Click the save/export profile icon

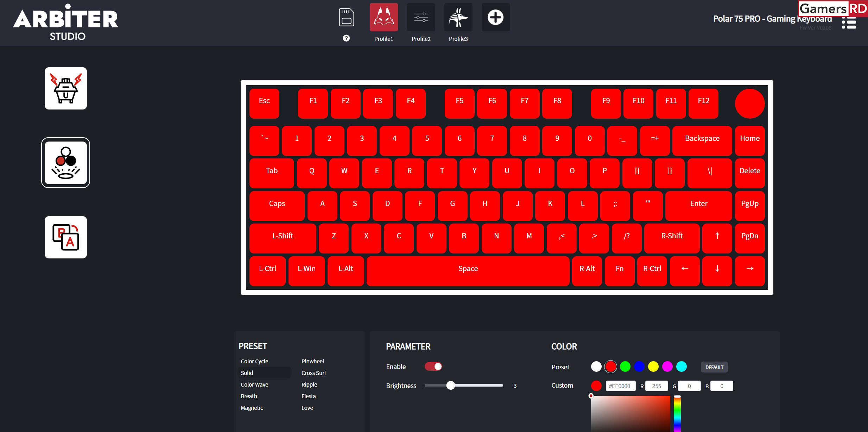346,18
